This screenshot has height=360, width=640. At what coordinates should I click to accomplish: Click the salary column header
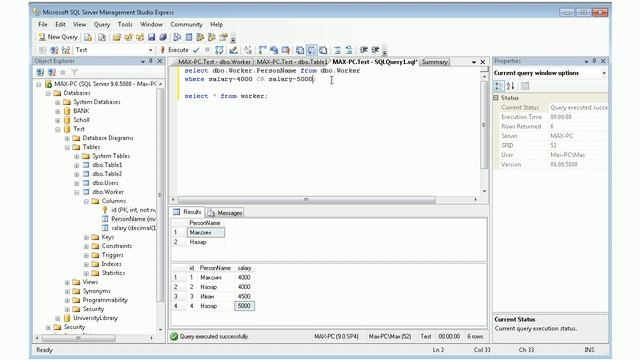point(244,268)
